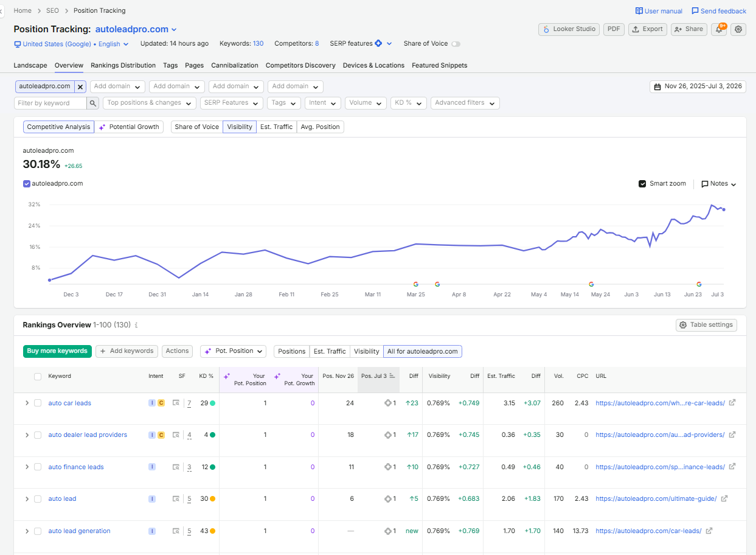Select all keywords header checkbox
Screen dimensions: 756x555
tap(38, 377)
